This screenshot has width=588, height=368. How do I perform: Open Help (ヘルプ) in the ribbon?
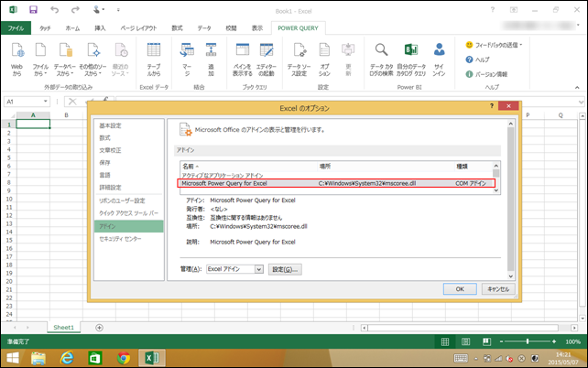477,60
